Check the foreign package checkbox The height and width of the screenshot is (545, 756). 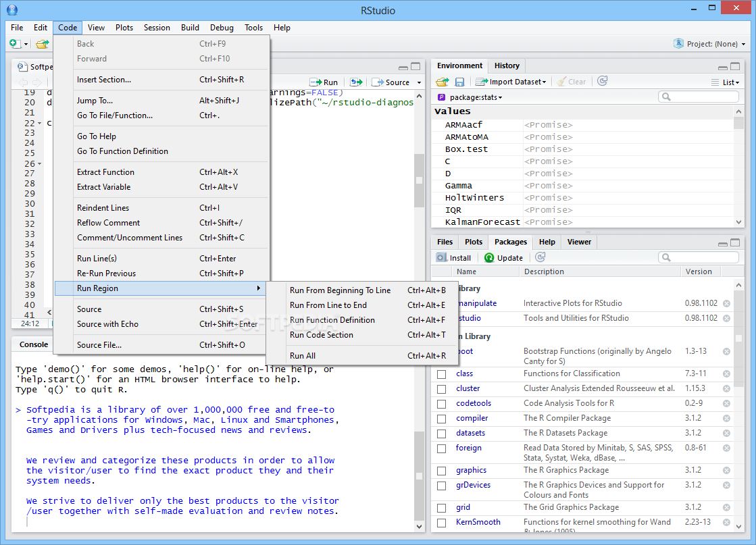click(x=442, y=449)
